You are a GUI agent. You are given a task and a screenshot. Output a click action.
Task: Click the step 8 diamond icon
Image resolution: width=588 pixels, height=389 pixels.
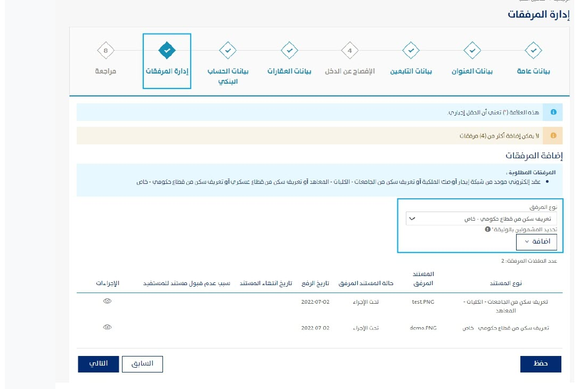pos(105,50)
